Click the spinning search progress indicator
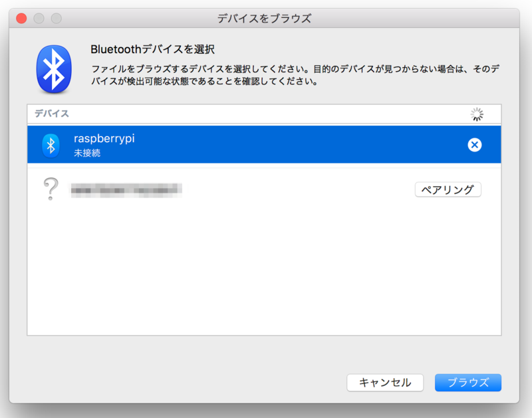The height and width of the screenshot is (418, 532). click(x=477, y=114)
